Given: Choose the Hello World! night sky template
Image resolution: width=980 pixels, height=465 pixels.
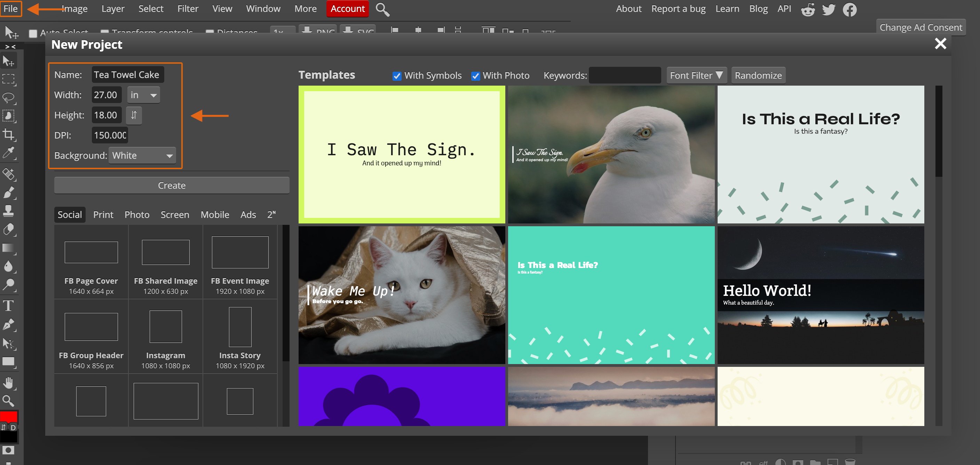Looking at the screenshot, I should (821, 295).
